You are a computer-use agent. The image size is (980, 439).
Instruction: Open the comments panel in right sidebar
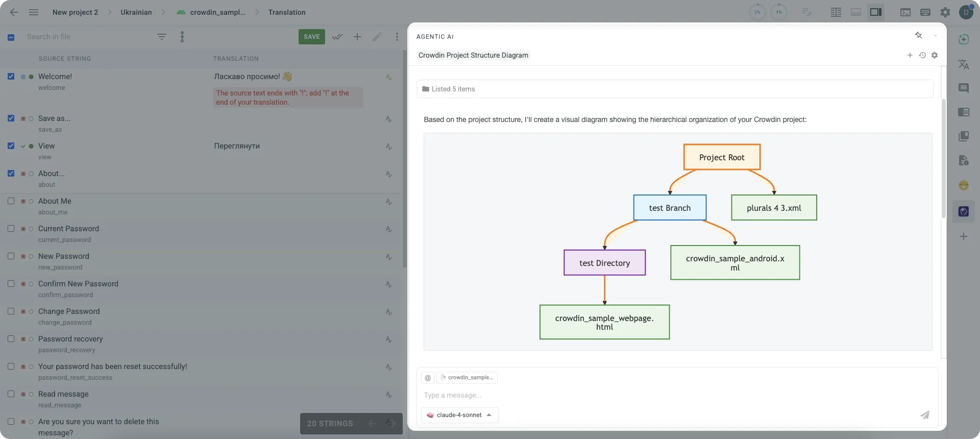point(963,88)
